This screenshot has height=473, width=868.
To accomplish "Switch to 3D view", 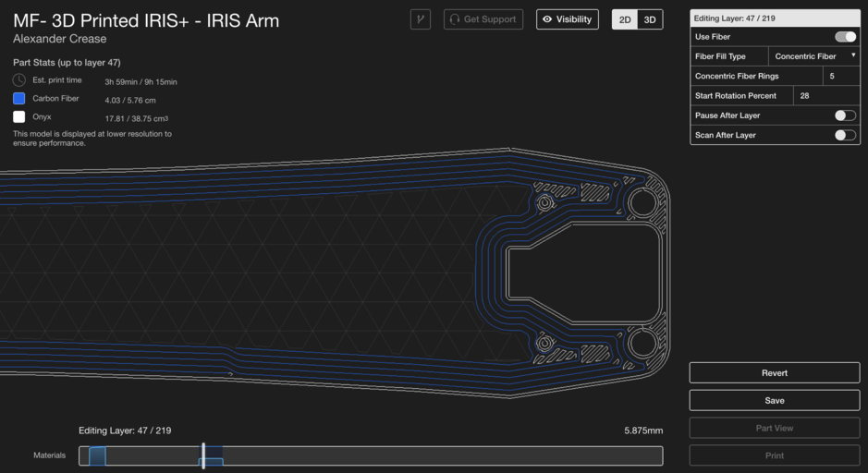I will pos(650,19).
